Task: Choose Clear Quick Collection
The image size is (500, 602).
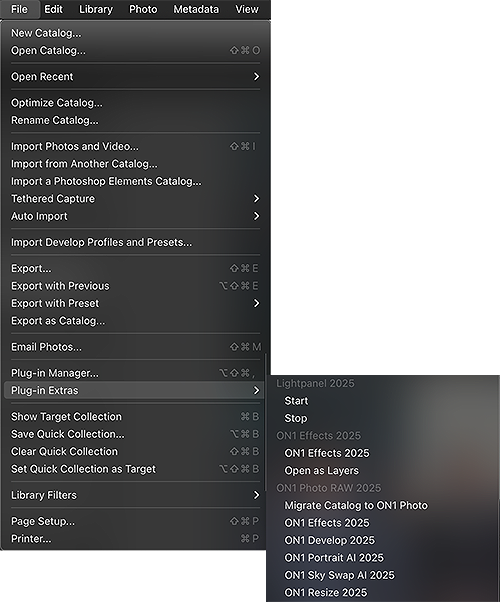Action: point(135,452)
